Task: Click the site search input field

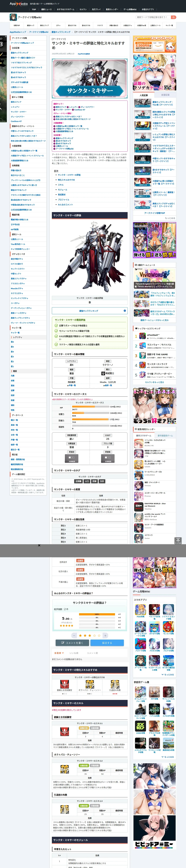Action: (x=153, y=17)
